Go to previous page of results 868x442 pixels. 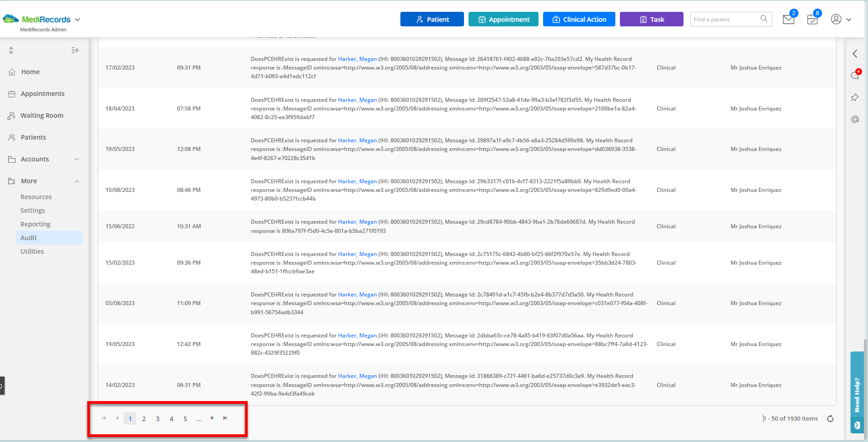117,418
